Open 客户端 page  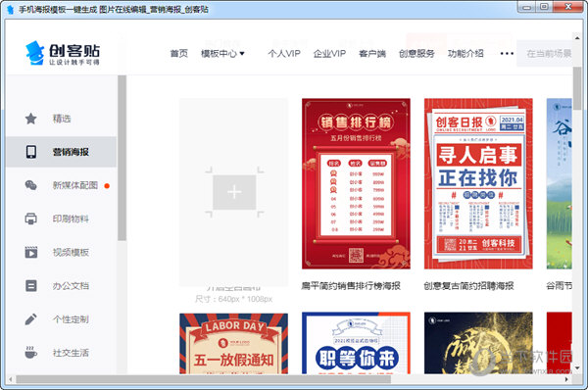coord(372,54)
